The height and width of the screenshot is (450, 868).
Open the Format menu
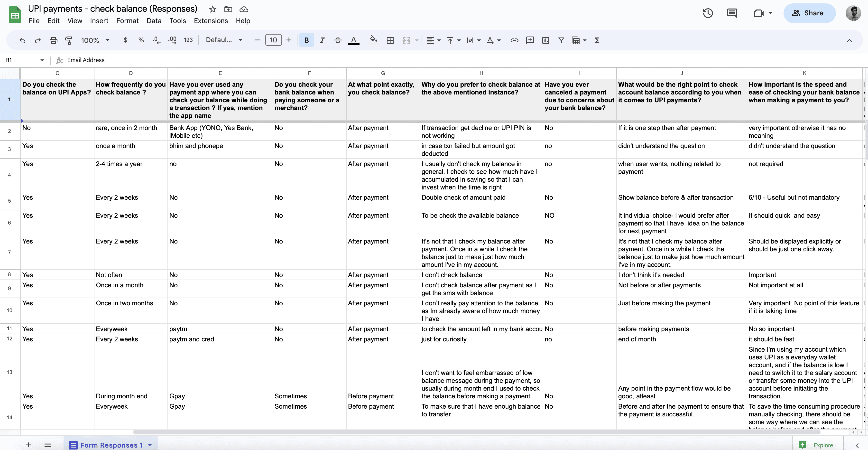(x=127, y=21)
